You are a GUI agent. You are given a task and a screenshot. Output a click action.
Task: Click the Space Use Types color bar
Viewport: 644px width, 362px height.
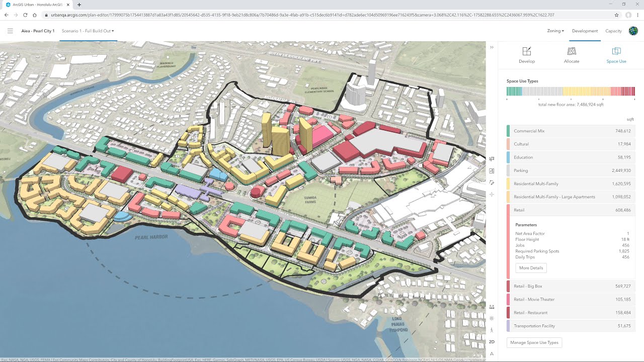571,91
